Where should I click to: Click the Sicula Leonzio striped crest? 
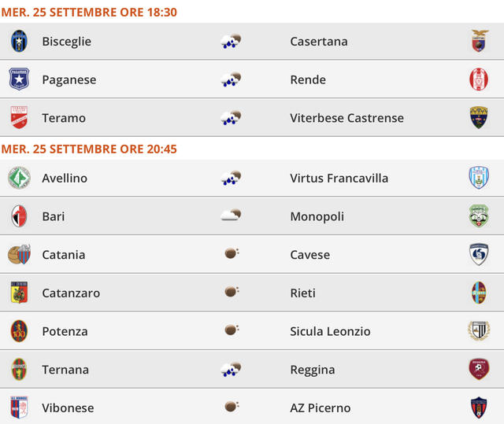point(479,331)
